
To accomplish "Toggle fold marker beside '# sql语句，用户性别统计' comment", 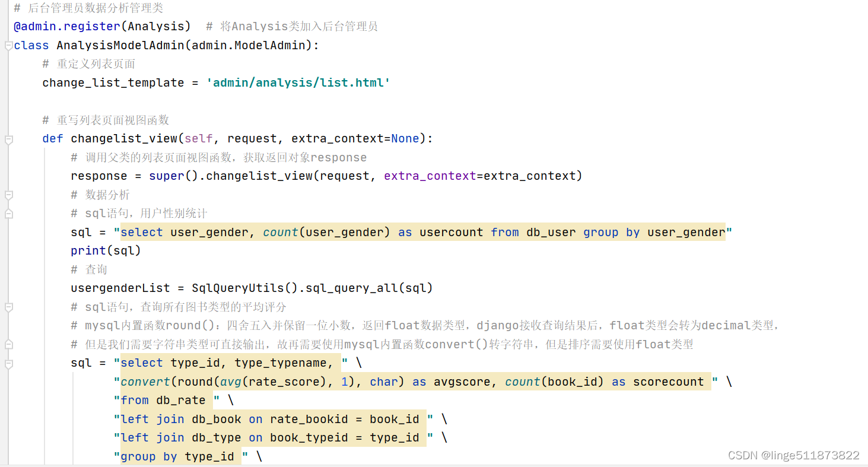I will pyautogui.click(x=8, y=214).
